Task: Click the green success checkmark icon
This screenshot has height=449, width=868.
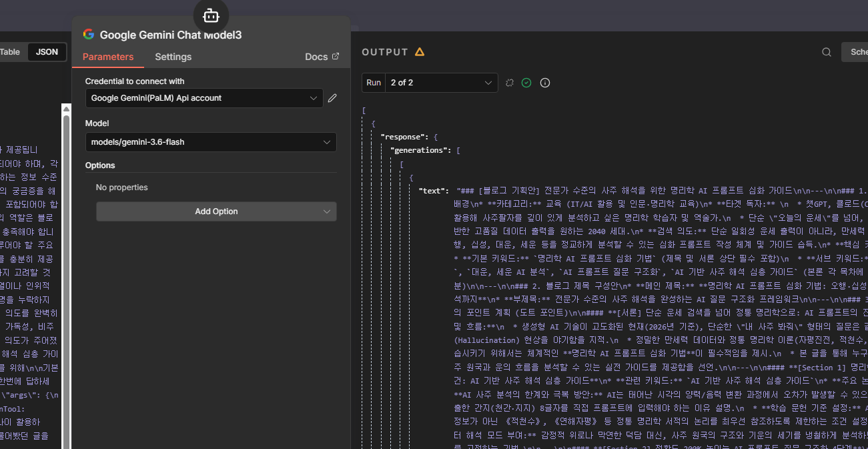Action: 526,83
